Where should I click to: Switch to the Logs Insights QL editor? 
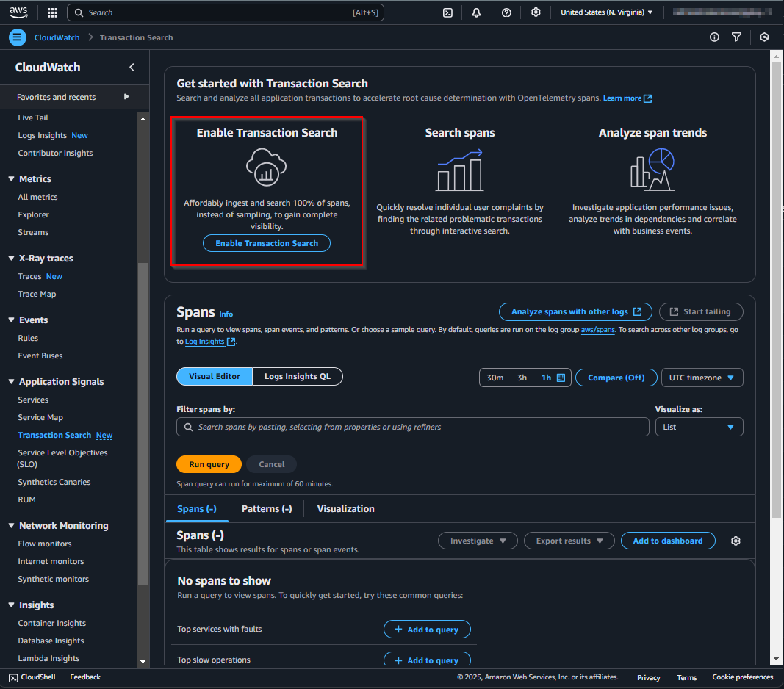pos(298,376)
